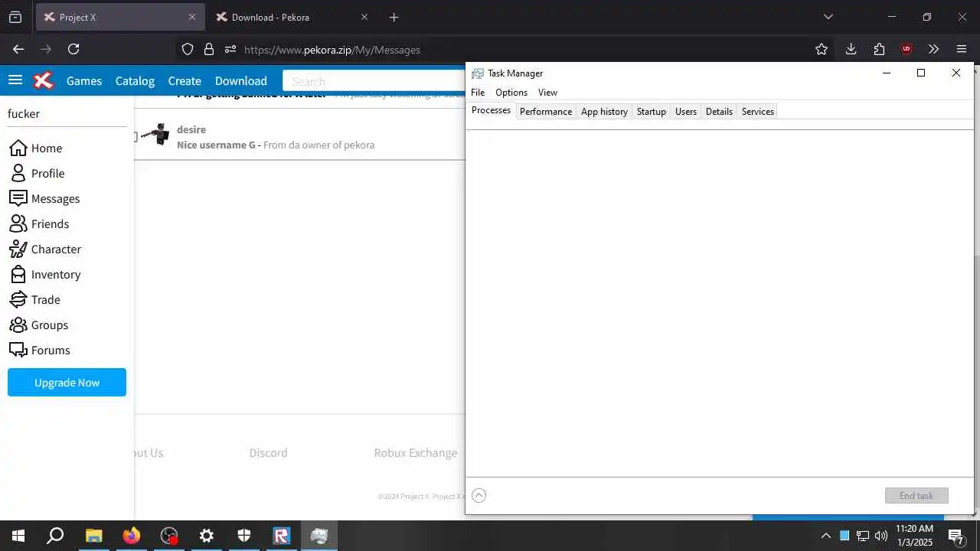Open Settings gear on the taskbar

[207, 536]
